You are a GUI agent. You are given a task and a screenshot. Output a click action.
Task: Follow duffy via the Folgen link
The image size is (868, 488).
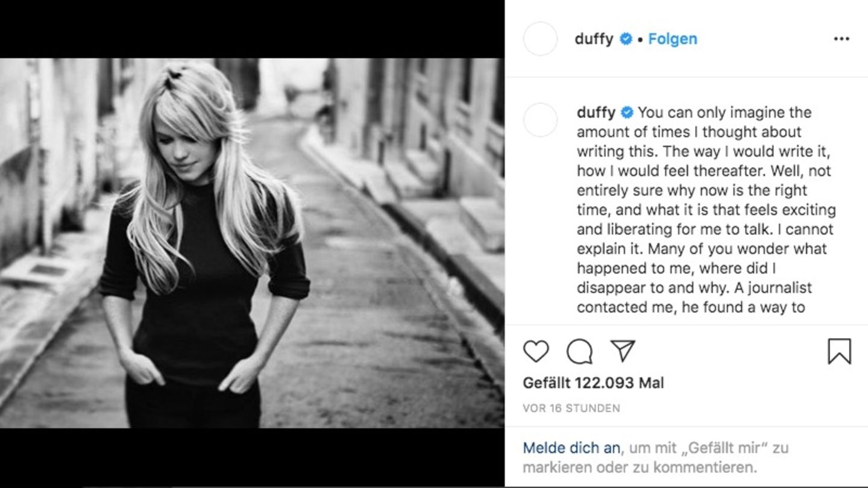[673, 39]
